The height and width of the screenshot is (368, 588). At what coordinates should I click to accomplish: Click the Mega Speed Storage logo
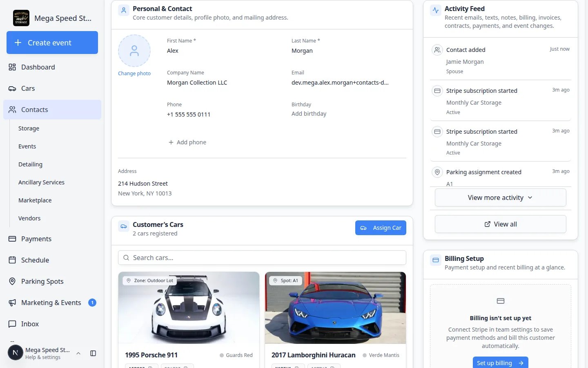click(x=21, y=18)
